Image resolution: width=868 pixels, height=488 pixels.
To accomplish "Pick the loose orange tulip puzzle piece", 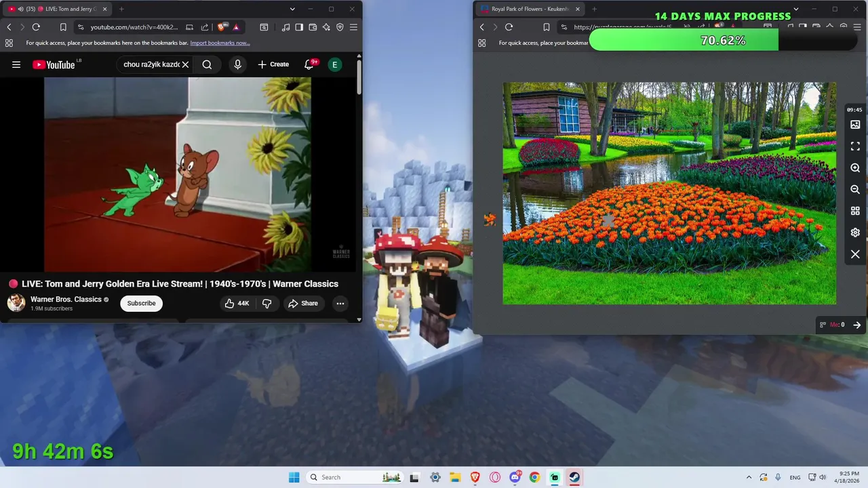I will [489, 219].
